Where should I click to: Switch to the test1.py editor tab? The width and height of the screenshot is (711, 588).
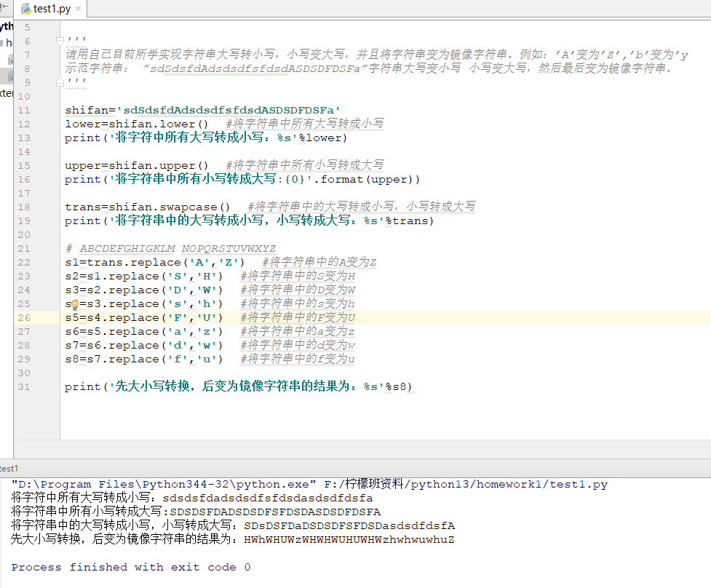[x=52, y=9]
